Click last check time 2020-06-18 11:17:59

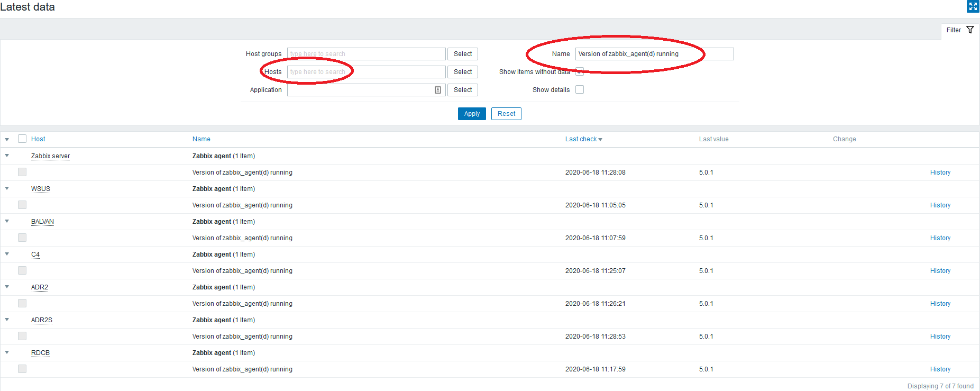596,369
